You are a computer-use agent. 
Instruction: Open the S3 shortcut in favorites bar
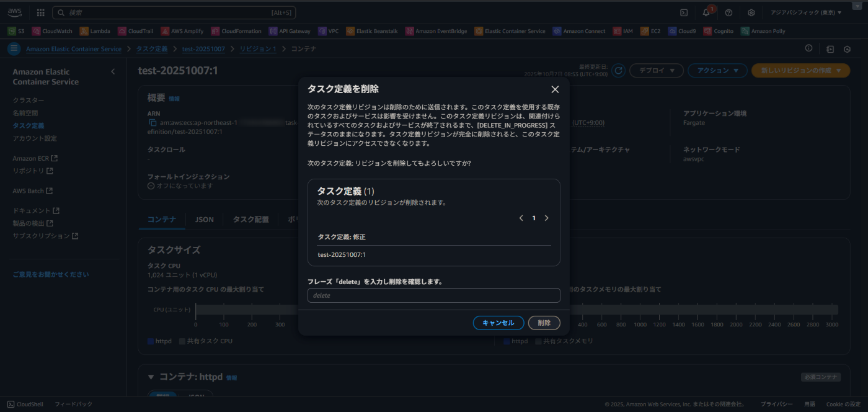pos(16,31)
